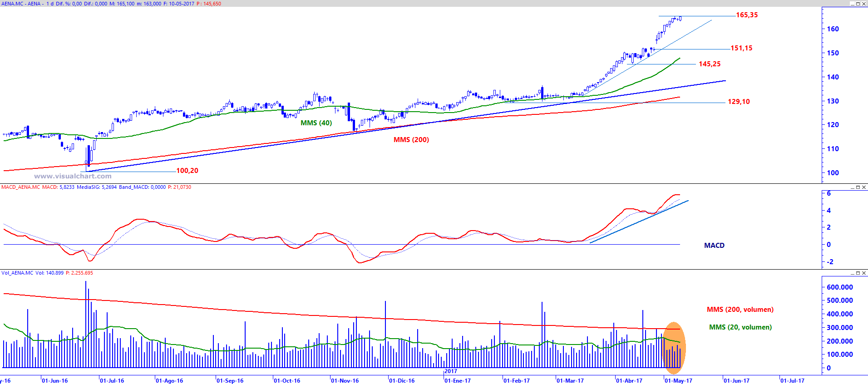Screen dimensions: 868x384
Task: Select the MMS (40) moving average label
Action: (x=316, y=123)
